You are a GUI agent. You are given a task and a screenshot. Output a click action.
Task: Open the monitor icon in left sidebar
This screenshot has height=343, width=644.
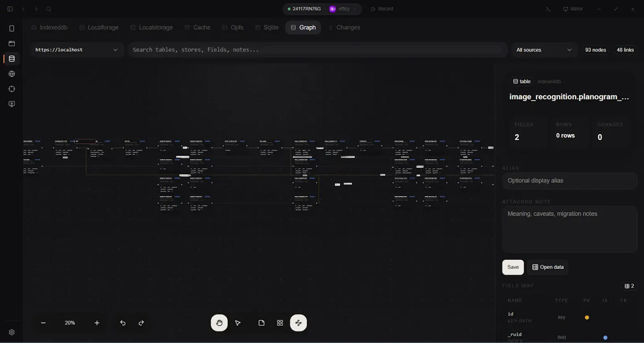[12, 104]
